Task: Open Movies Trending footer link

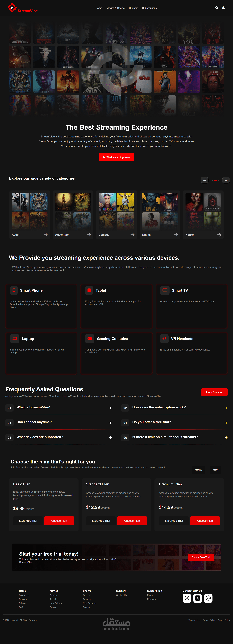Action: (x=54, y=599)
